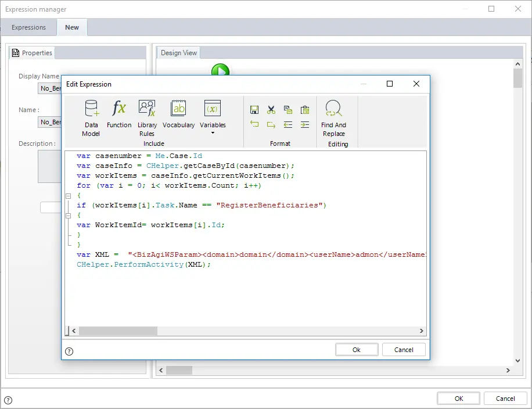Open Find And Replace
Viewport: 532px width, 409px height.
tap(333, 118)
